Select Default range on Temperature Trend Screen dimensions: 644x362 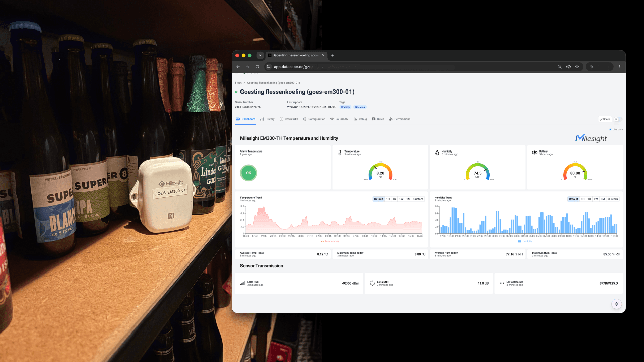pos(378,199)
